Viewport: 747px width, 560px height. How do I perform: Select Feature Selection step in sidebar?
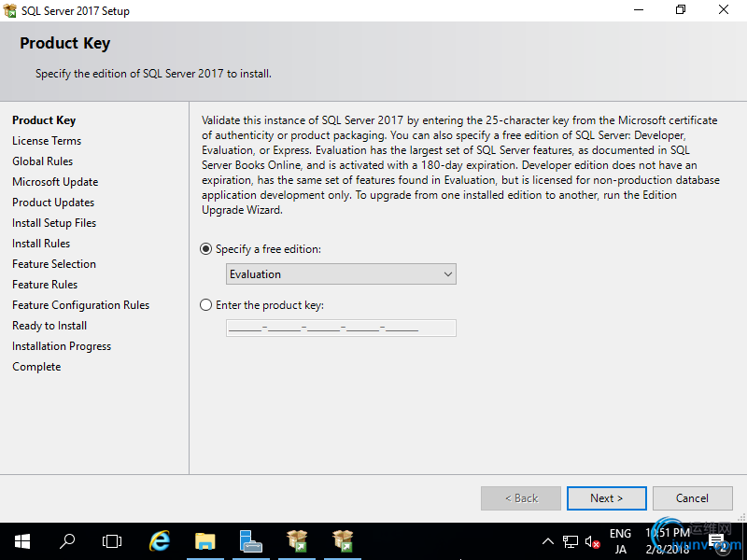point(54,264)
